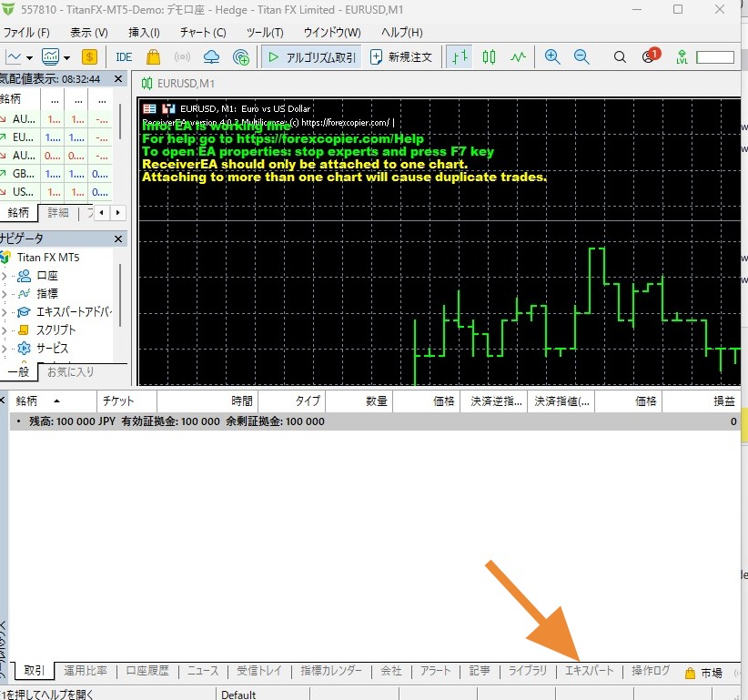Open the チャート (C) menu
Image resolution: width=748 pixels, height=700 pixels.
click(x=203, y=33)
